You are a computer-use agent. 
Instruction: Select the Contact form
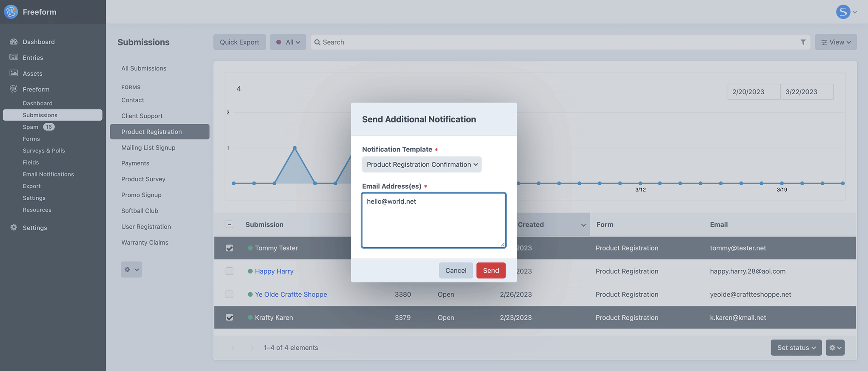(133, 100)
